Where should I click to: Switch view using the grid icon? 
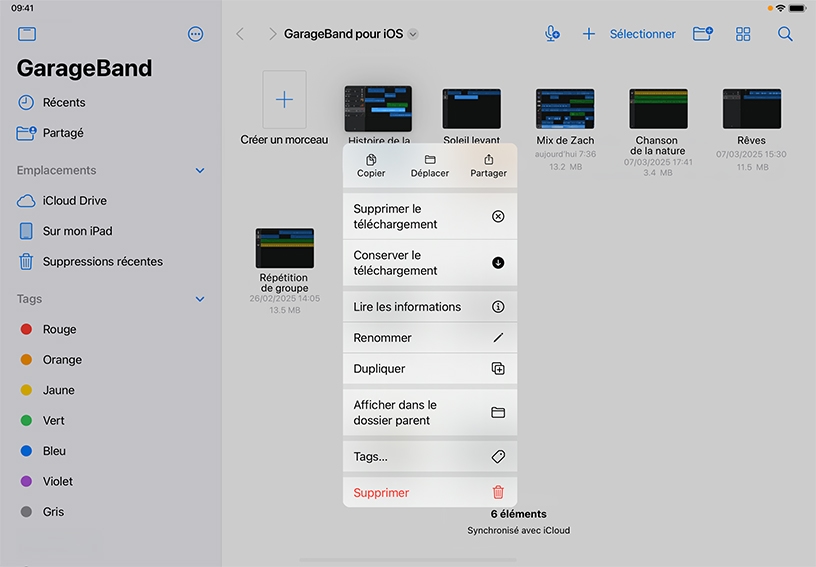point(743,34)
